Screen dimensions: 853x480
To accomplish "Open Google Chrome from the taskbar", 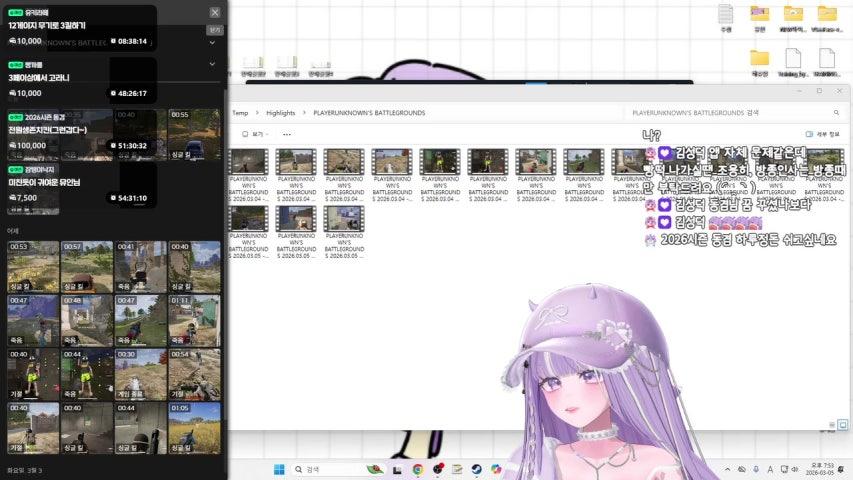I will coord(418,469).
